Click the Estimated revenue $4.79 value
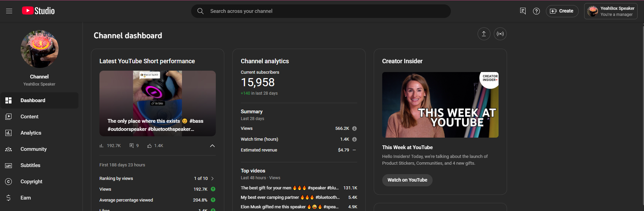Viewport: 644px width, 211px height. (x=343, y=150)
